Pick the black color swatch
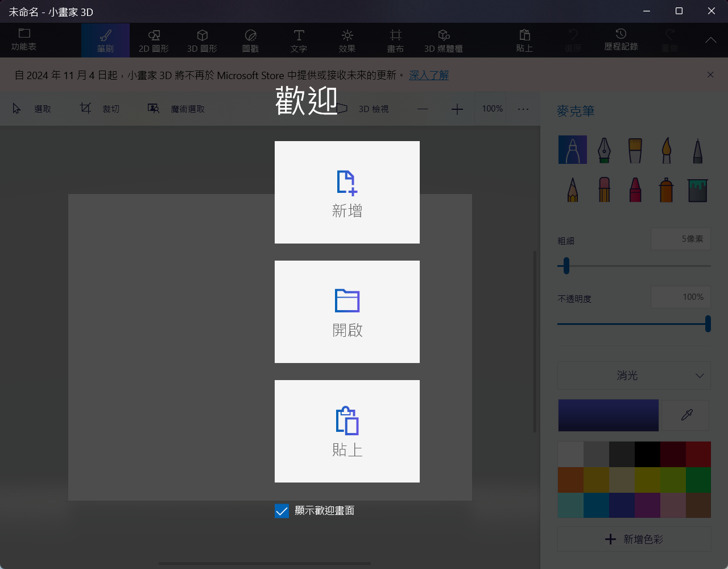 pos(647,454)
